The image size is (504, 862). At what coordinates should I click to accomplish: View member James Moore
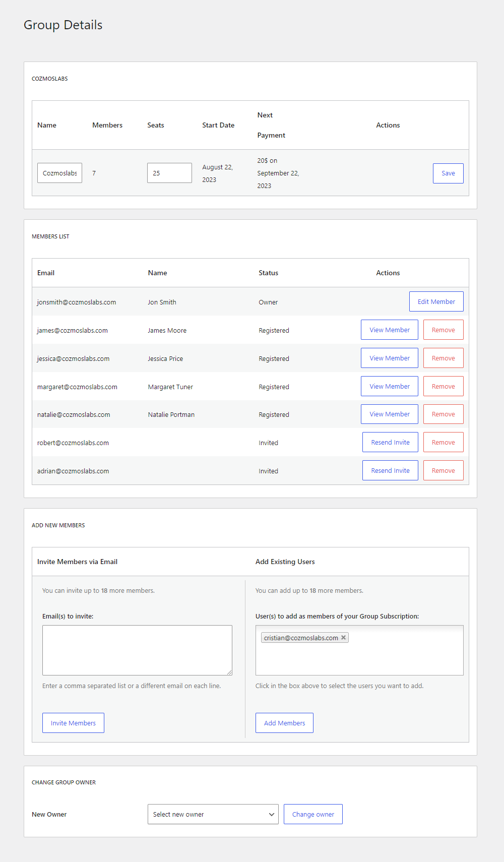[390, 330]
